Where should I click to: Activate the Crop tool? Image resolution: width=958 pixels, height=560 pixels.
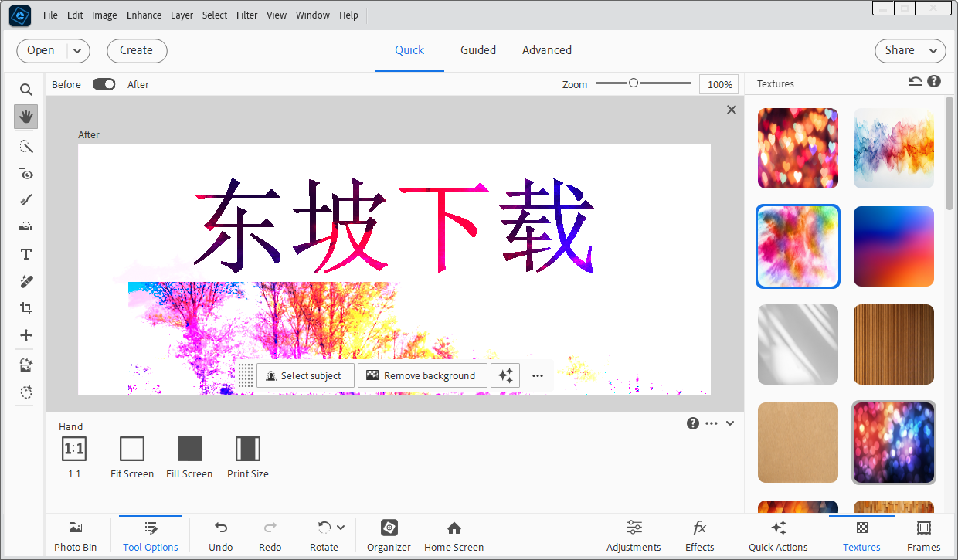tap(25, 307)
